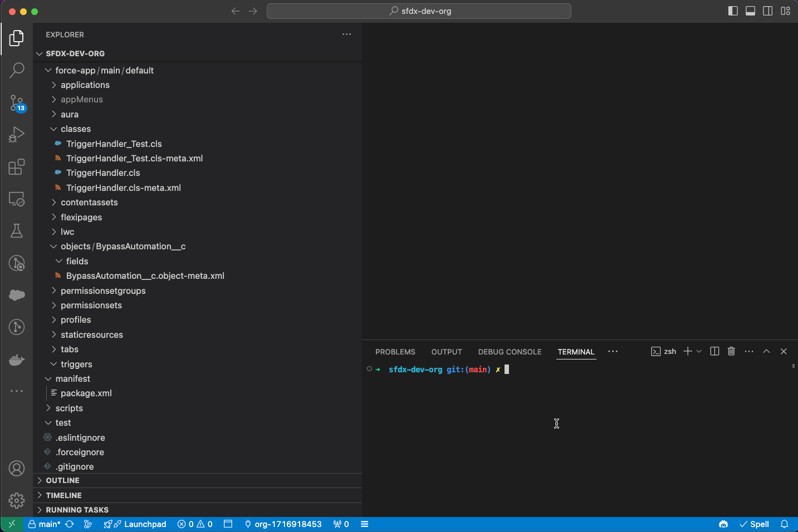Open Source Control with 13 changes
798x532 pixels.
click(17, 103)
